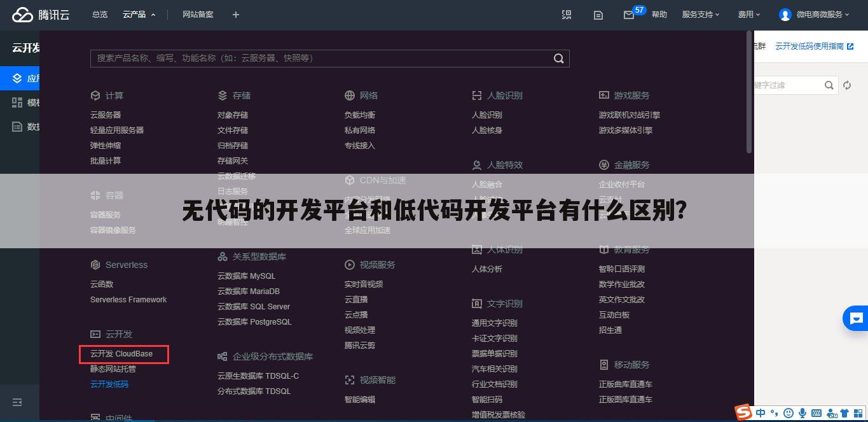Click the document icon in the top toolbar
The width and height of the screenshot is (868, 422).
[598, 14]
